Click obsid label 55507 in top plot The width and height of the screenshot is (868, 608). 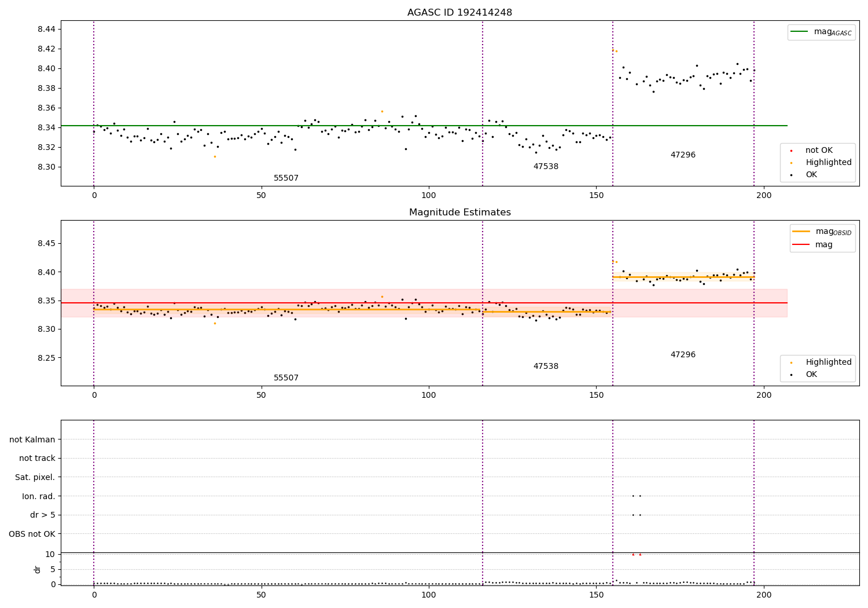click(286, 178)
